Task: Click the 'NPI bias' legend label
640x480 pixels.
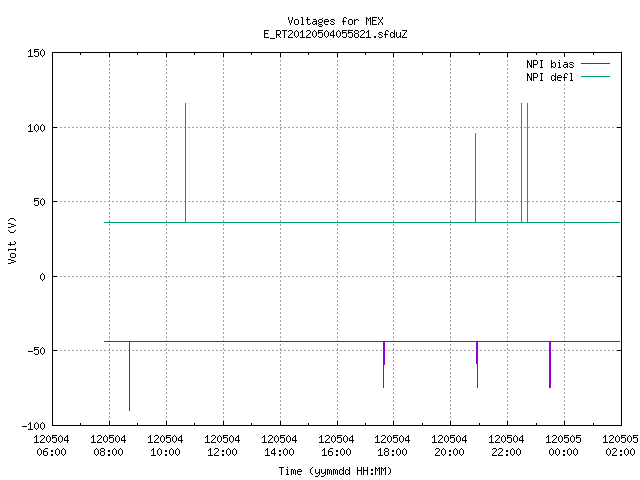Action: tap(550, 64)
